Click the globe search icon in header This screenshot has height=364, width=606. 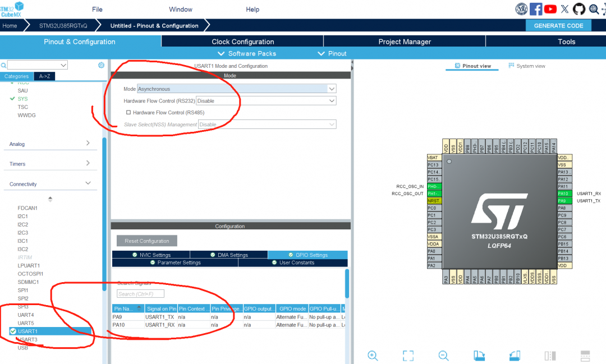pyautogui.click(x=594, y=9)
